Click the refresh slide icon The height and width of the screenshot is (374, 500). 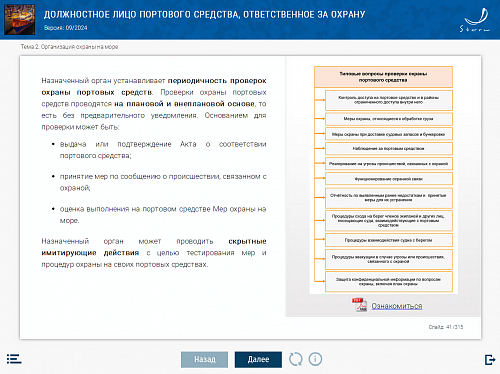click(x=296, y=359)
